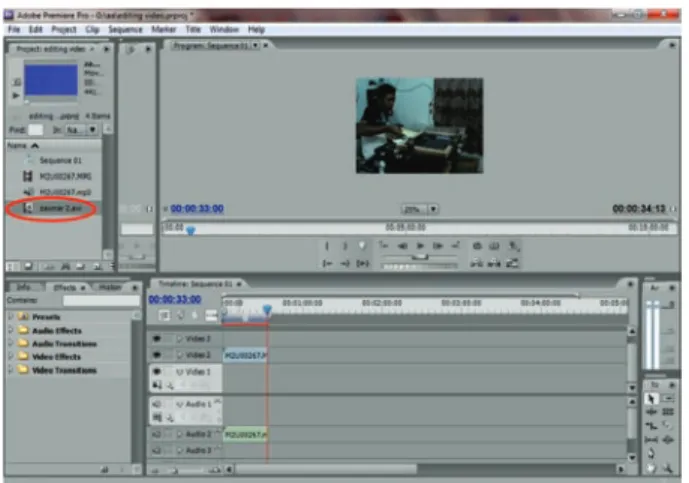Open the Edit menu
This screenshot has height=483, width=689.
tap(35, 29)
